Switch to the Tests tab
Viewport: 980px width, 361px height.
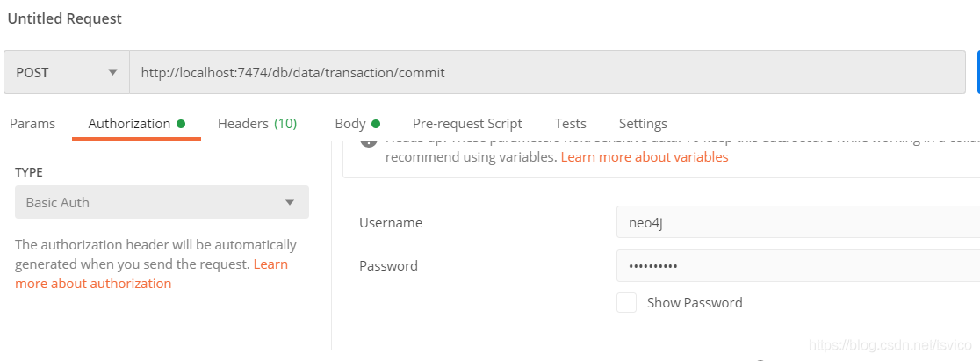click(x=570, y=124)
